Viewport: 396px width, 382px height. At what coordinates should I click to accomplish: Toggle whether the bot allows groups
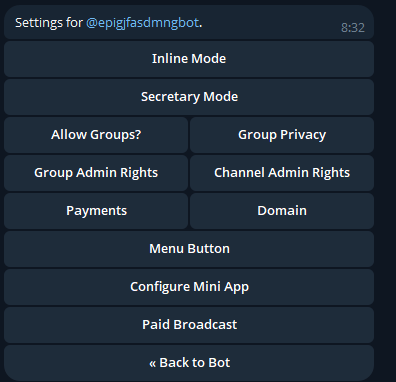pyautogui.click(x=96, y=135)
